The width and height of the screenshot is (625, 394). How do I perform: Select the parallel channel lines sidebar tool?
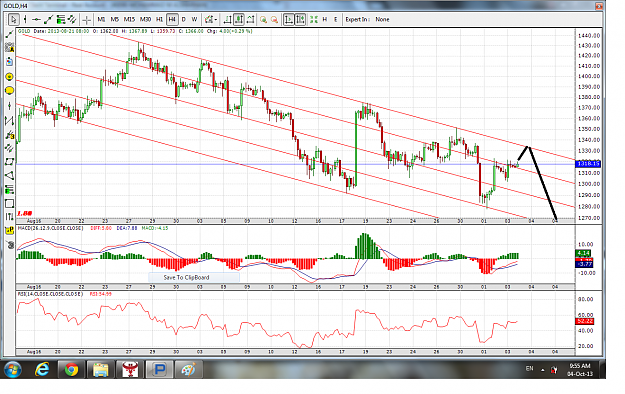coord(9,148)
